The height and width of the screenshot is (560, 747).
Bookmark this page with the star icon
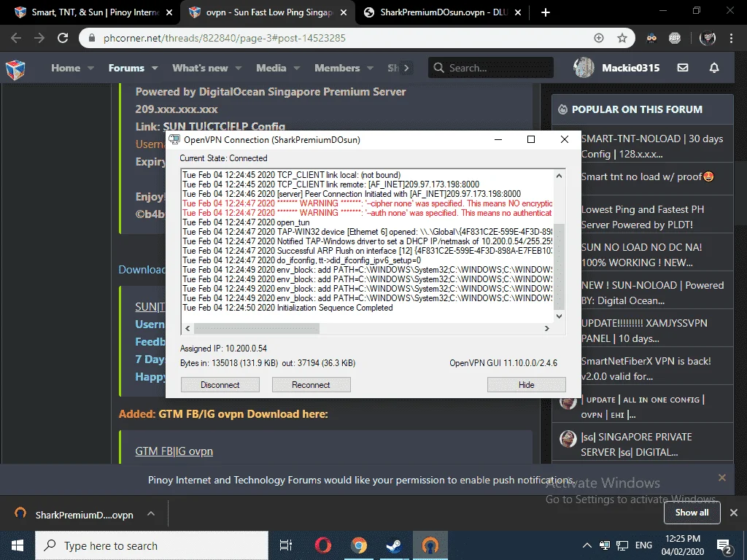[622, 38]
